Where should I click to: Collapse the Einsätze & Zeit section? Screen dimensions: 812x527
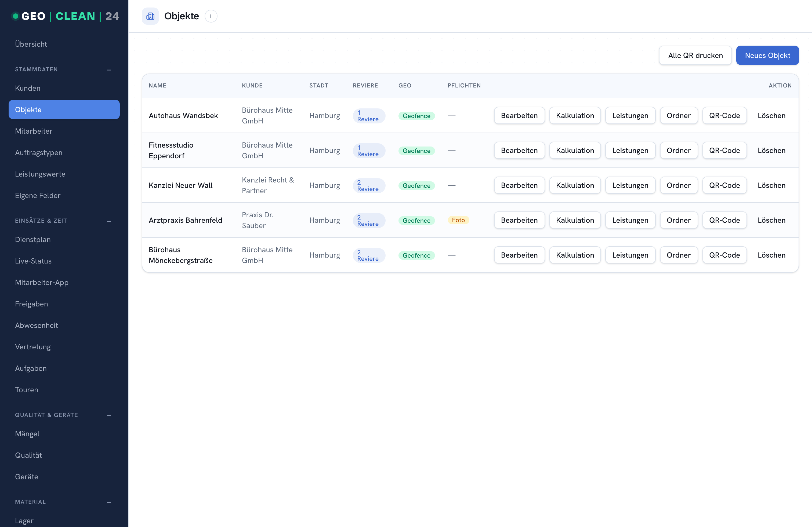point(108,221)
